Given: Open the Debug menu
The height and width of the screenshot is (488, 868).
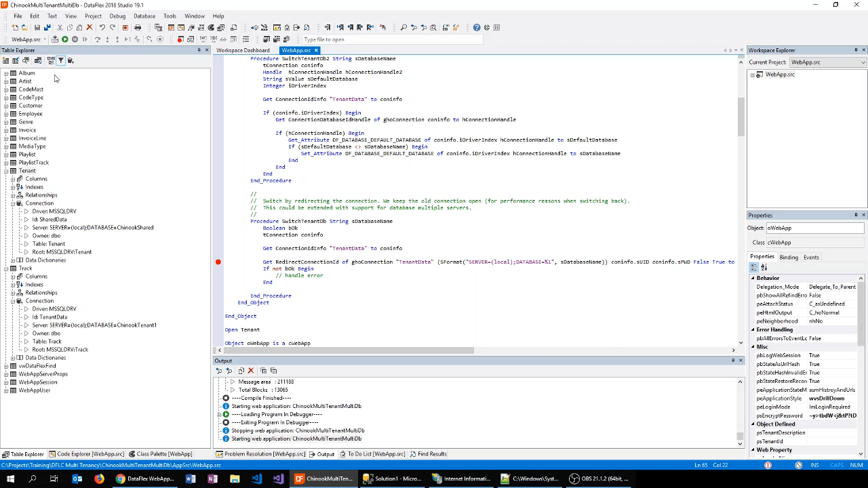Looking at the screenshot, I should pos(117,16).
